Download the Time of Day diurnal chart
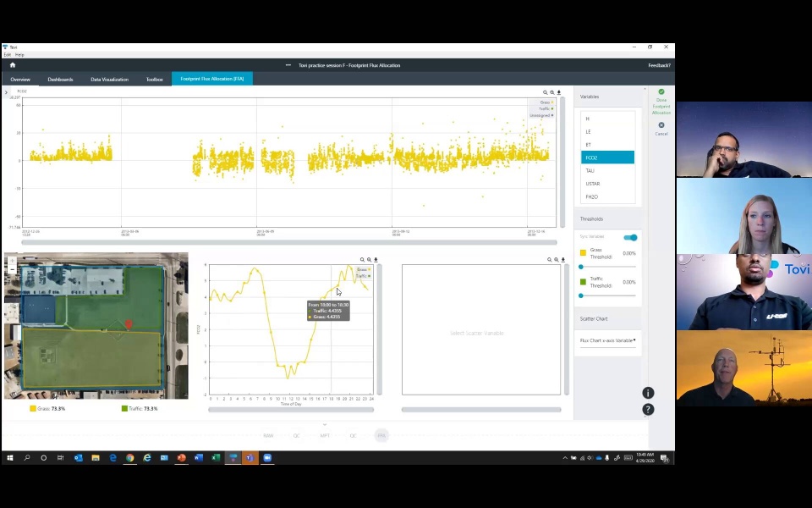This screenshot has height=508, width=812. (376, 260)
